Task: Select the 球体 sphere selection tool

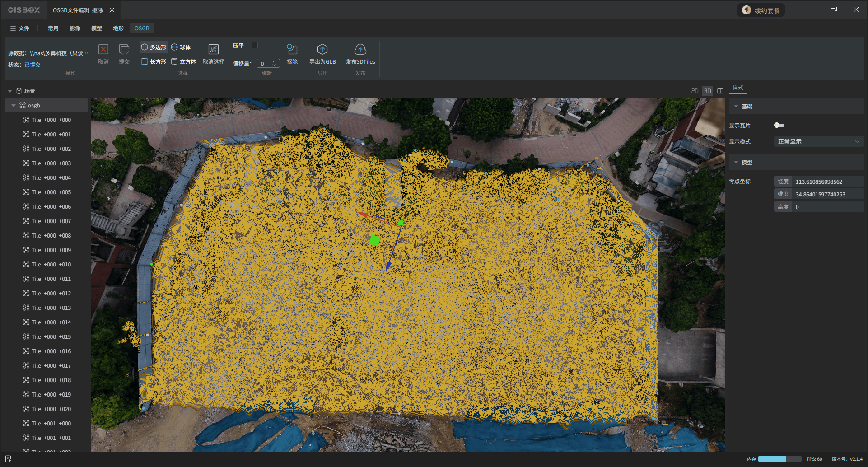Action: (x=181, y=47)
